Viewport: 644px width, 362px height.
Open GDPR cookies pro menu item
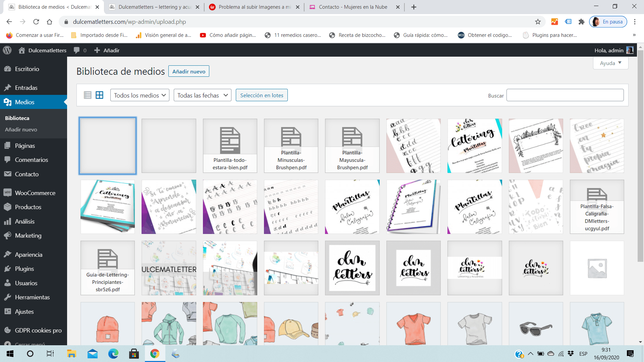click(34, 330)
